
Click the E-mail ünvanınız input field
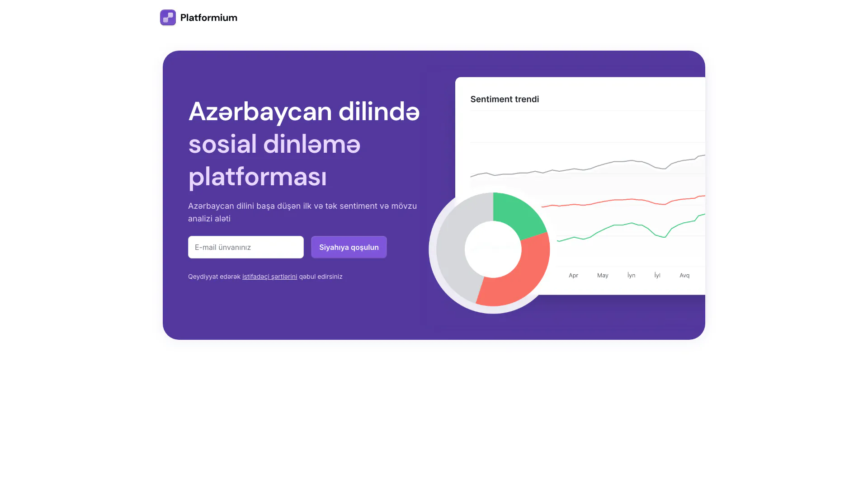coord(245,247)
